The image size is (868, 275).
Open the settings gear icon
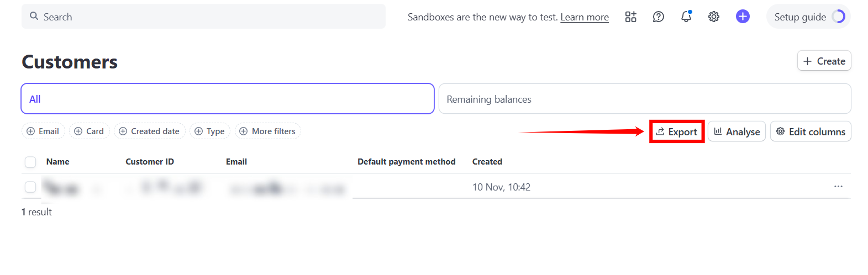[x=714, y=17]
